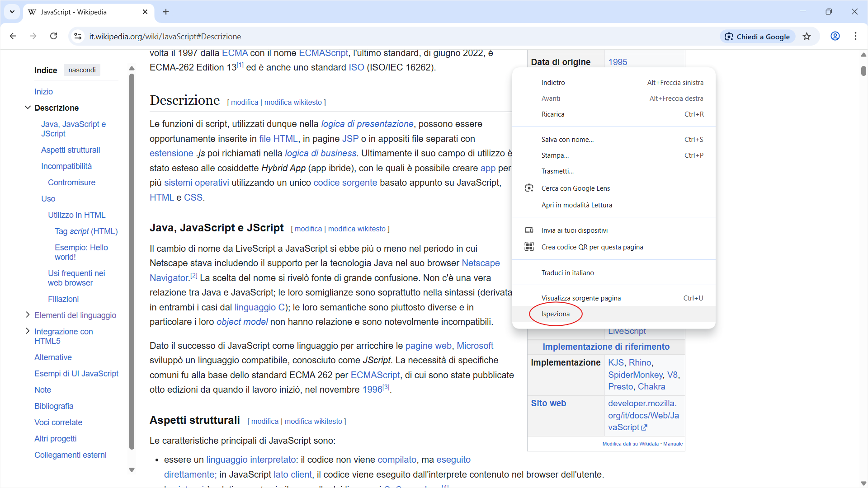
Task: Bookmark this page with the star icon
Action: 807,37
